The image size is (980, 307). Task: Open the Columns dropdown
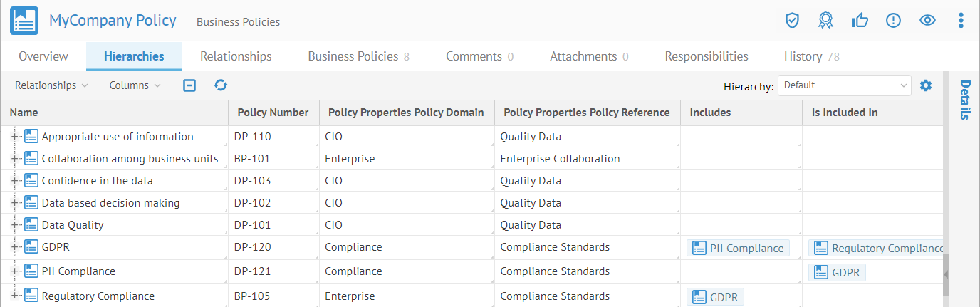135,85
